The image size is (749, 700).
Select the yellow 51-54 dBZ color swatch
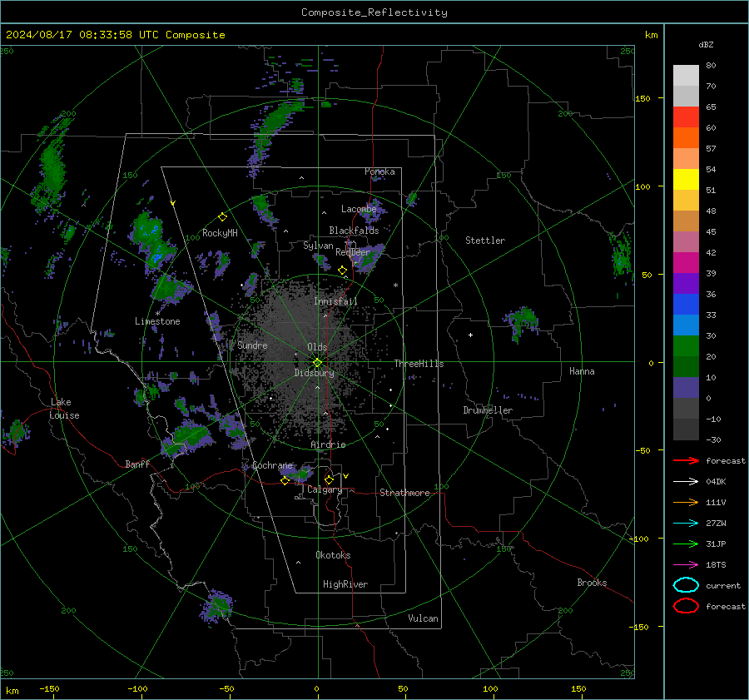click(x=686, y=180)
